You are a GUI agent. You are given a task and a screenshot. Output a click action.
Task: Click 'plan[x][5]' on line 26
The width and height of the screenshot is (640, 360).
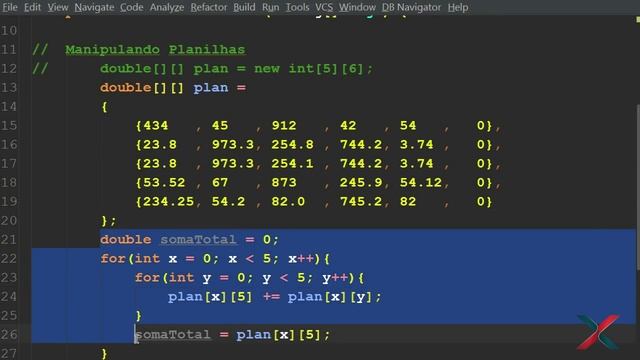(x=279, y=335)
